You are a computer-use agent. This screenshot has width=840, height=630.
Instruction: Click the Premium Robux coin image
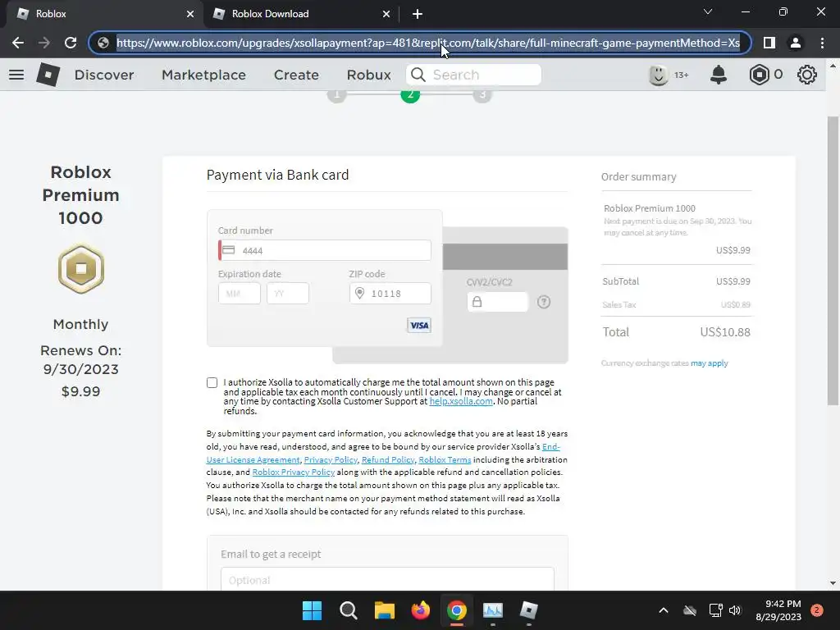[x=81, y=268]
